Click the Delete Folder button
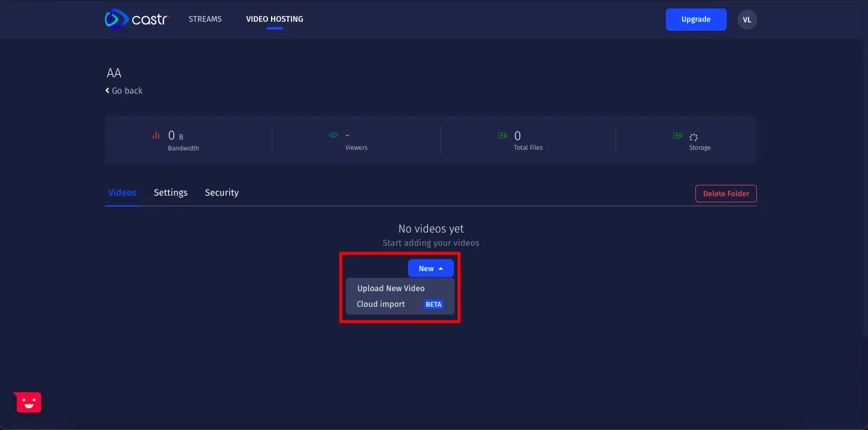 click(x=726, y=194)
